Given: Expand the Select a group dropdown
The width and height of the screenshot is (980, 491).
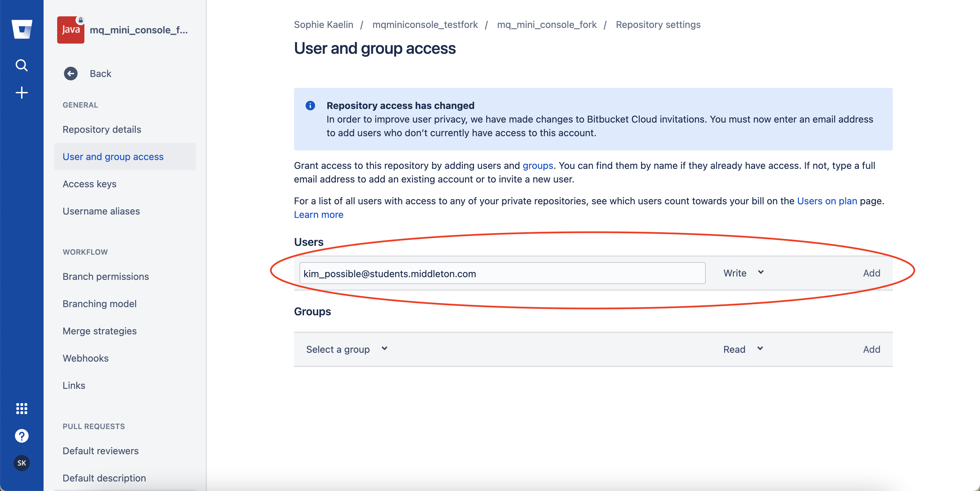Looking at the screenshot, I should (346, 349).
